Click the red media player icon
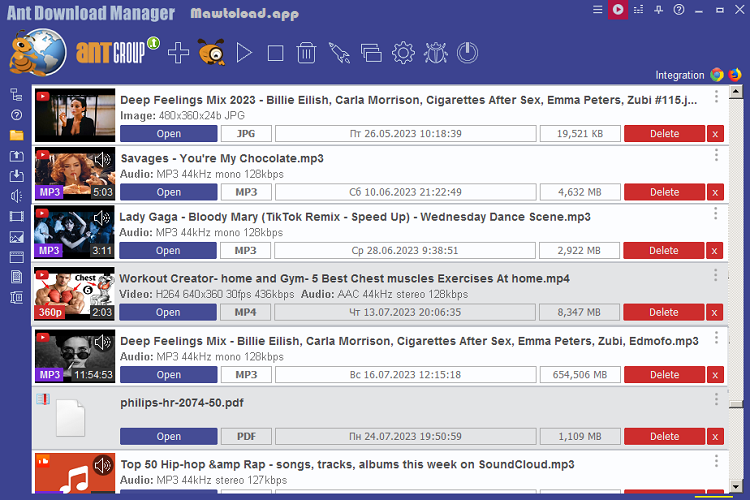This screenshot has width=750, height=500. pos(618,10)
